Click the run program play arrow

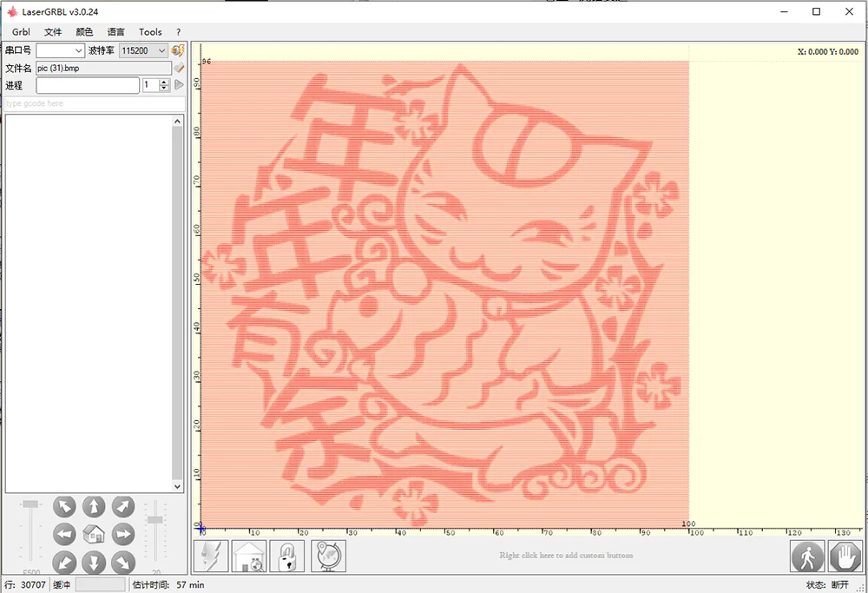click(179, 85)
